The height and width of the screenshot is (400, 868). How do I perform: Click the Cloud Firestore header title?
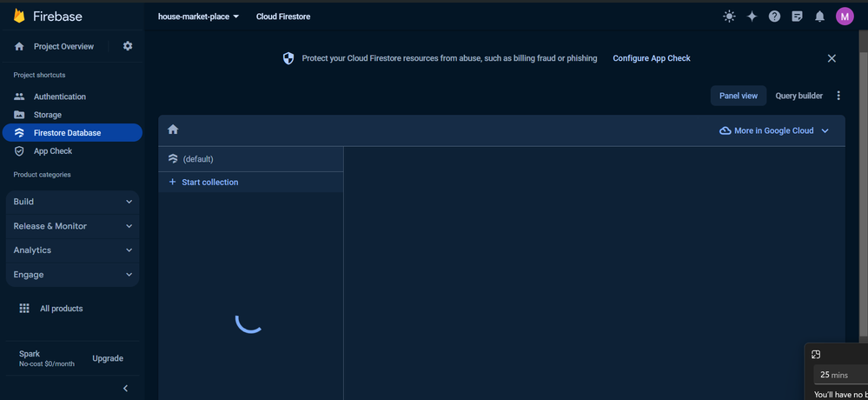(283, 17)
